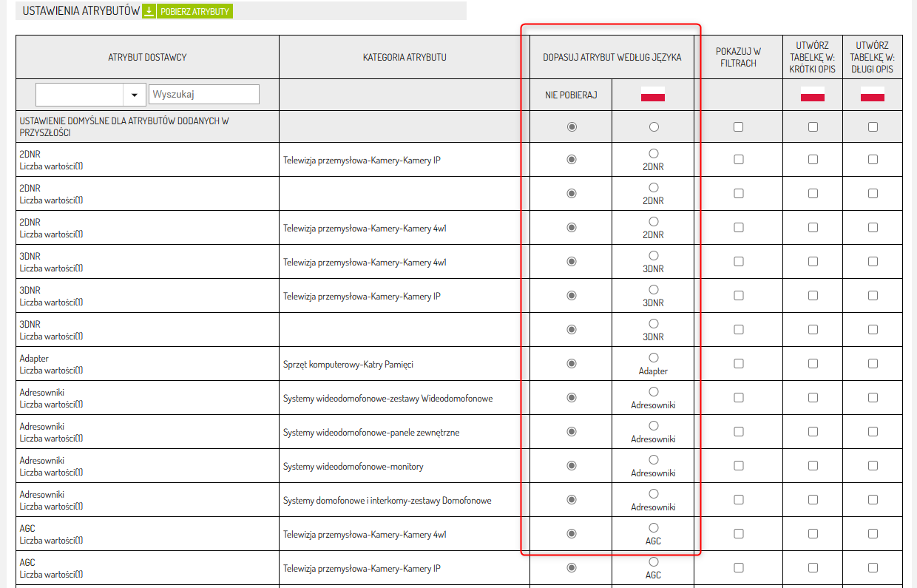Tick Krótki opis checkbox in default settings row
Viewport: 917px width, 588px height.
coord(813,127)
